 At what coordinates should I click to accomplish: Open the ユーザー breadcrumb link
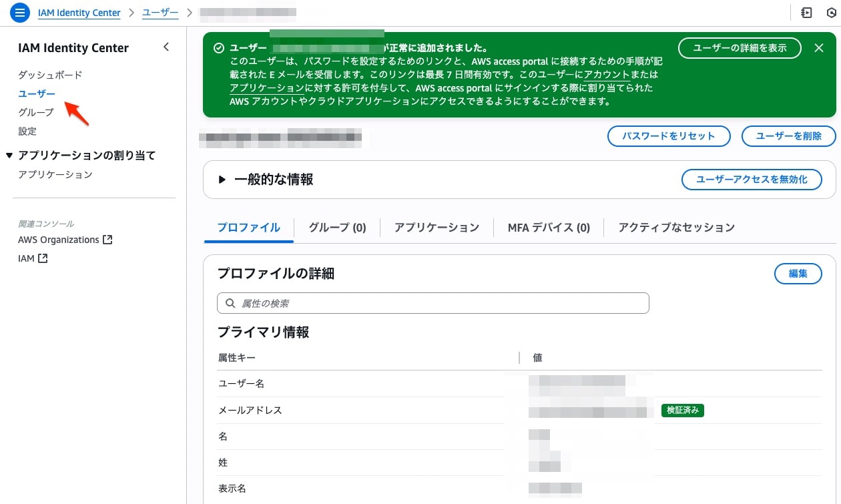[x=160, y=13]
